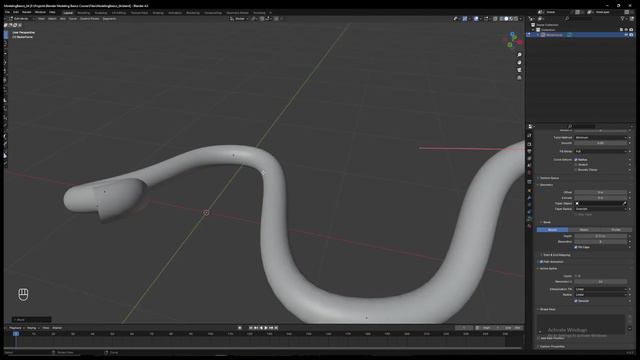The width and height of the screenshot is (640, 360).
Task: Switch to the Modeling workspace tab
Action: coord(83,13)
